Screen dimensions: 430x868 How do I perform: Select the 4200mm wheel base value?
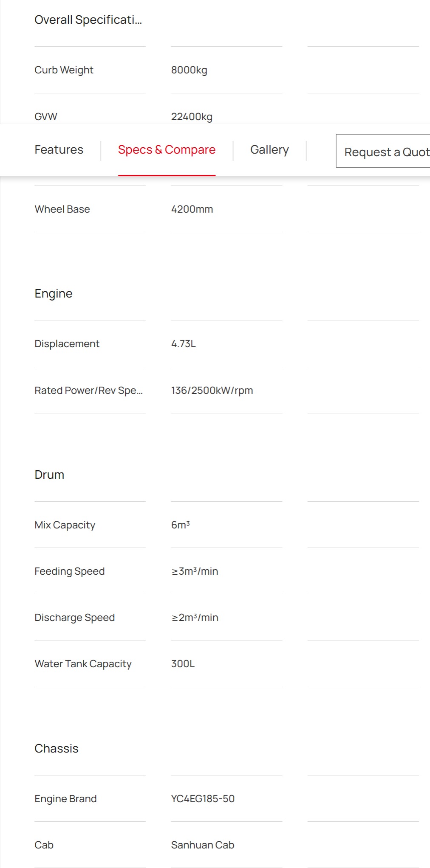pos(192,209)
